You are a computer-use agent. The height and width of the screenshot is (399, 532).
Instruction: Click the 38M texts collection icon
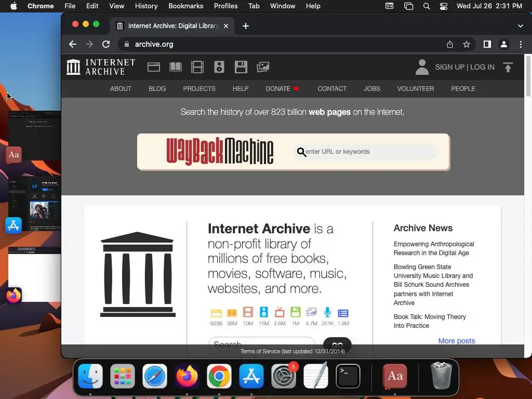(x=232, y=313)
